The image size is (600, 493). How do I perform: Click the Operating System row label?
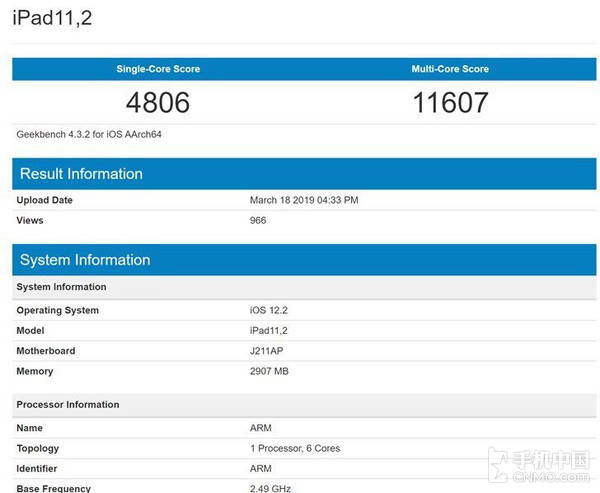tap(57, 310)
